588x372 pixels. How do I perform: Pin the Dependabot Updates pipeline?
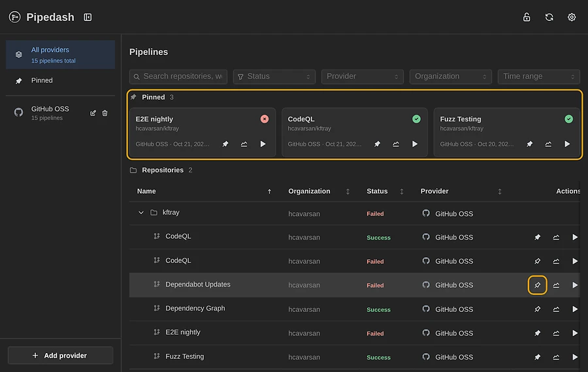click(538, 285)
